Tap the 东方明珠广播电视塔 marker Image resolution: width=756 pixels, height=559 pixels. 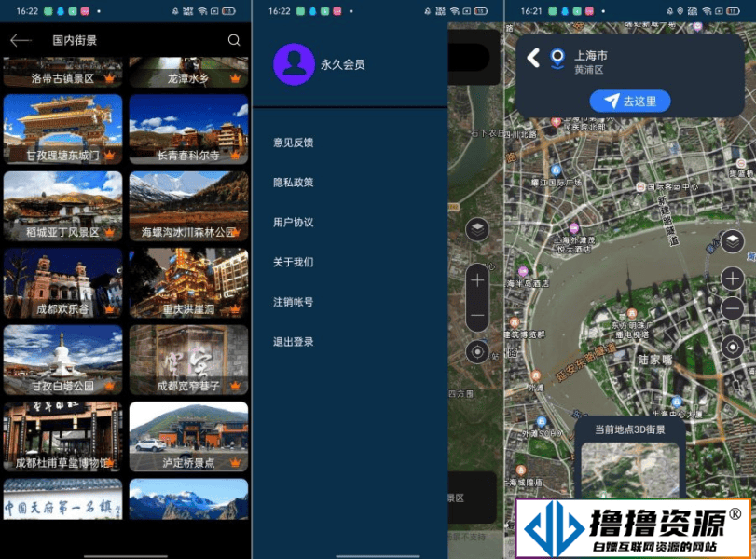pos(631,314)
